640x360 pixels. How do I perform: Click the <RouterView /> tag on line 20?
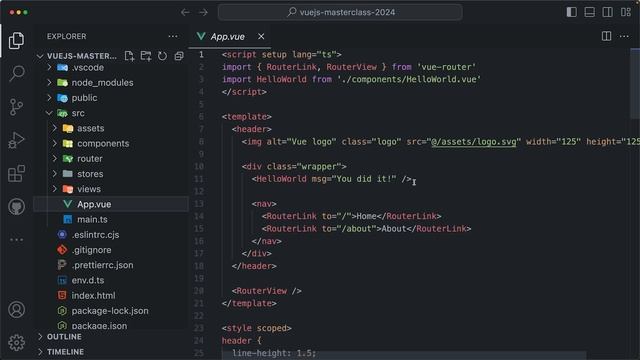click(267, 291)
